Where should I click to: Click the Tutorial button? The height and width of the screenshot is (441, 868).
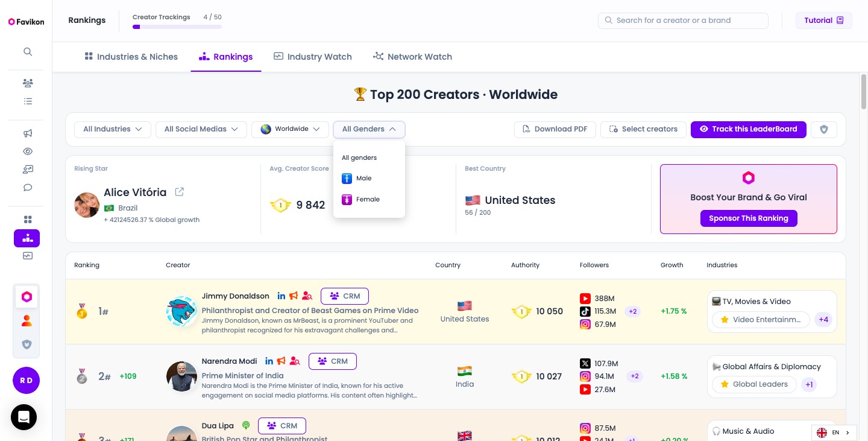coord(824,21)
